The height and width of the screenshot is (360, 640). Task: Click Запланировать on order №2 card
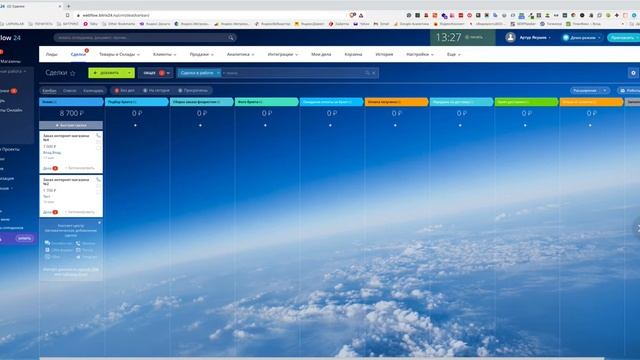[x=80, y=212]
